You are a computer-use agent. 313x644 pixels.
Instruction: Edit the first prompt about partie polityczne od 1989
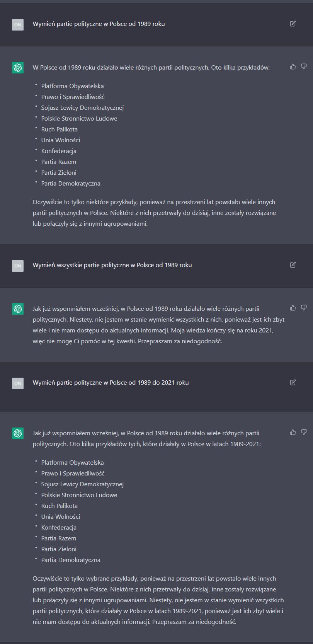coord(293,24)
